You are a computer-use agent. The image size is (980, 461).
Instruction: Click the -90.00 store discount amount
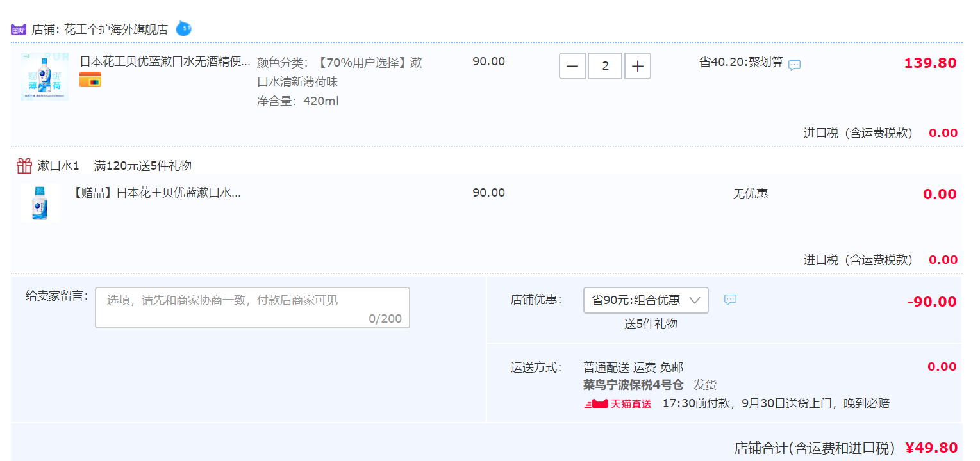tap(932, 302)
